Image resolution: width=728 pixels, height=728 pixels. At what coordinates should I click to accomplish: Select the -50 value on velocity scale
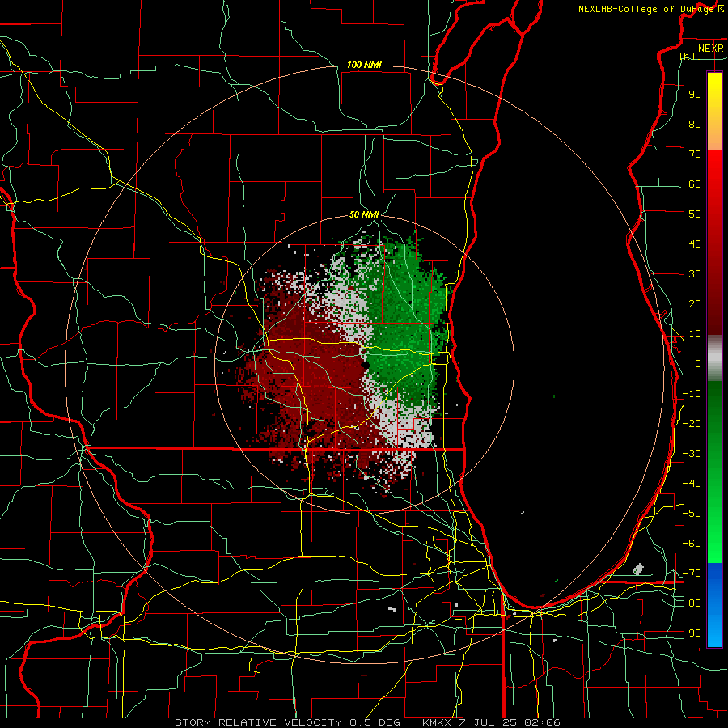point(692,514)
